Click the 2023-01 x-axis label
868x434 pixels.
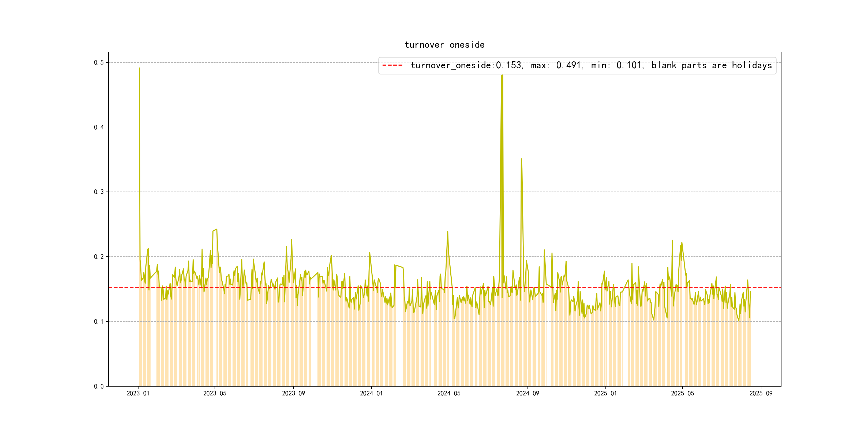[138, 393]
